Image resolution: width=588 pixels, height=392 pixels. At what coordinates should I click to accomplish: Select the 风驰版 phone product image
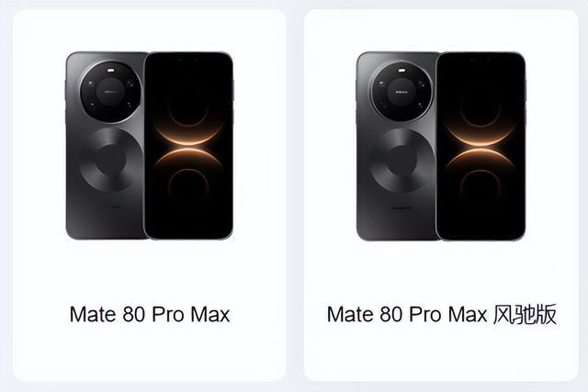pyautogui.click(x=441, y=146)
